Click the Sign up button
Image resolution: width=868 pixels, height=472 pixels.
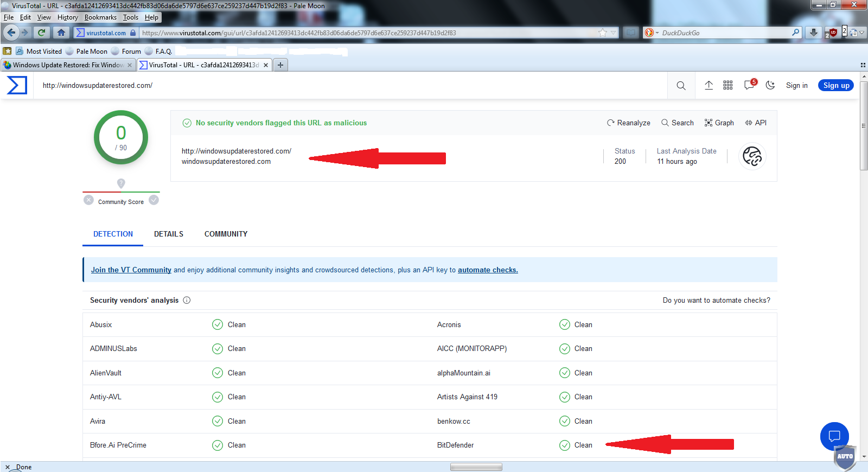[836, 85]
